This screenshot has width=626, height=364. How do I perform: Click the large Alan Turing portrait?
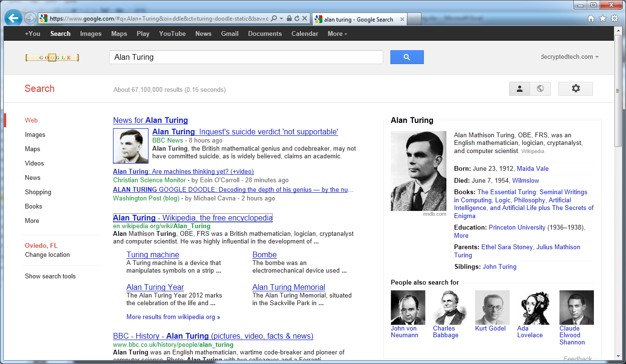(419, 171)
